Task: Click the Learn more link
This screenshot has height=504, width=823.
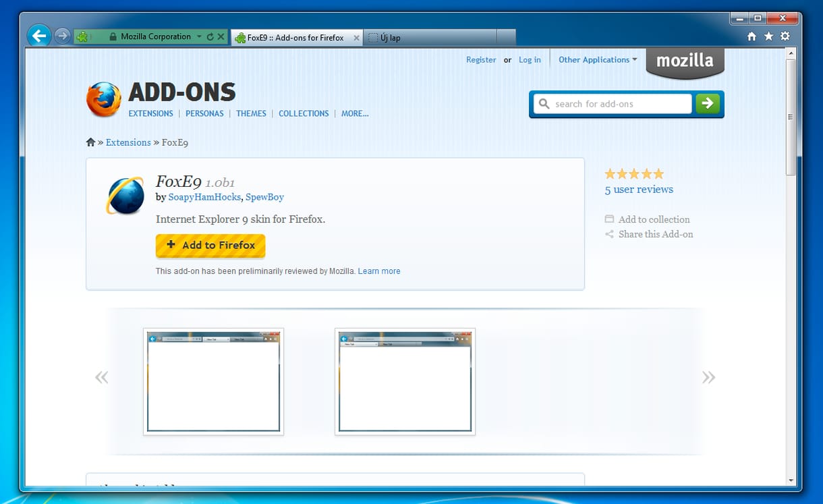Action: (x=379, y=271)
